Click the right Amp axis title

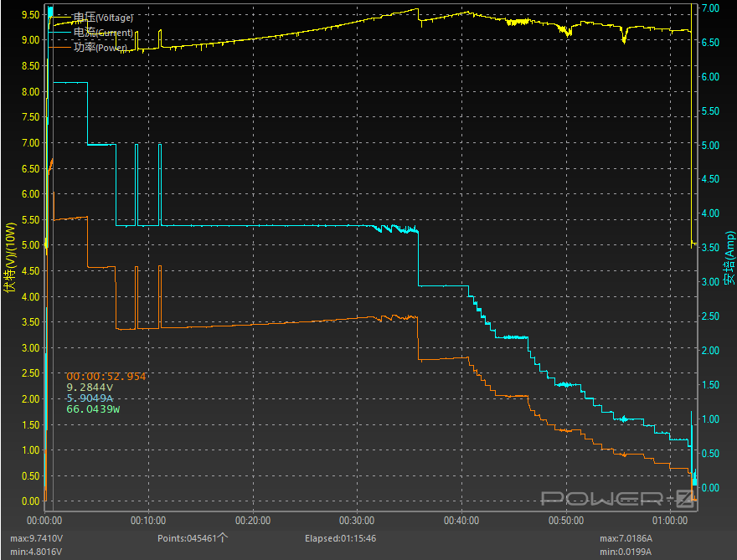click(729, 258)
